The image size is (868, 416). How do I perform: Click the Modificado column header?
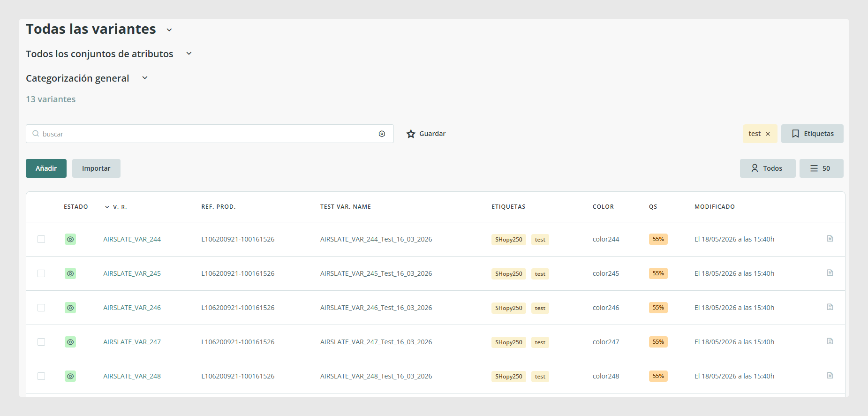715,207
